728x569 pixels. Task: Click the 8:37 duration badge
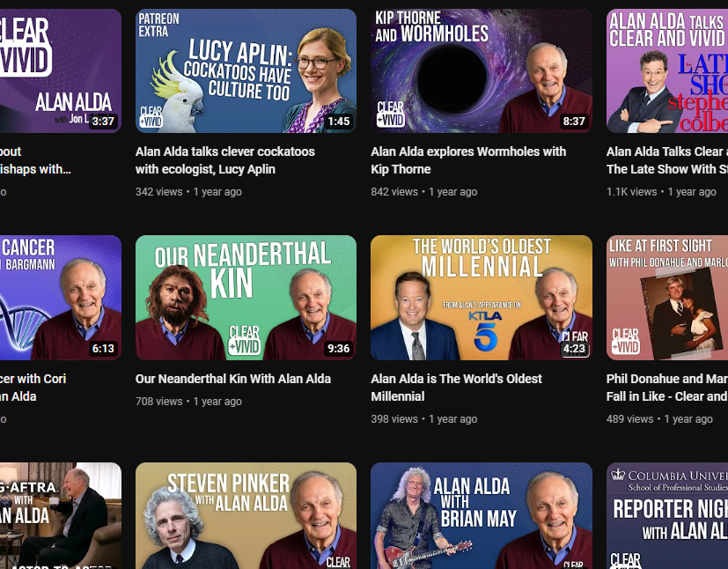(x=574, y=122)
